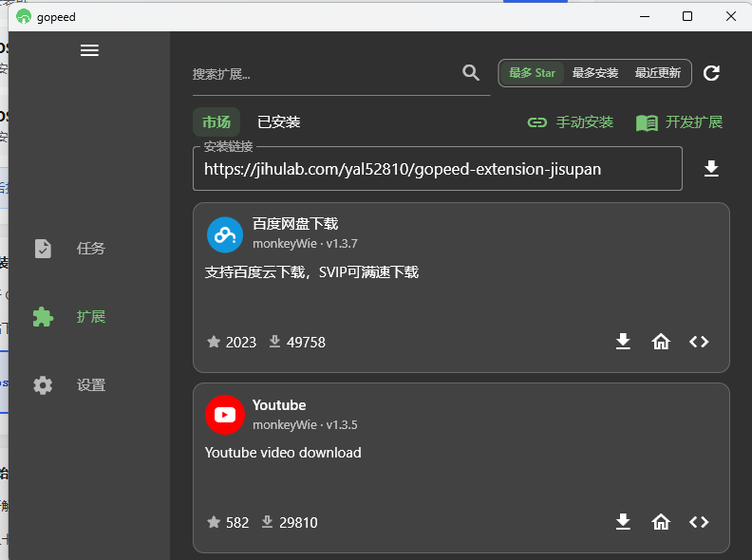Open homepage of 百度网盘下载 extension
The width and height of the screenshot is (752, 560).
coord(661,342)
